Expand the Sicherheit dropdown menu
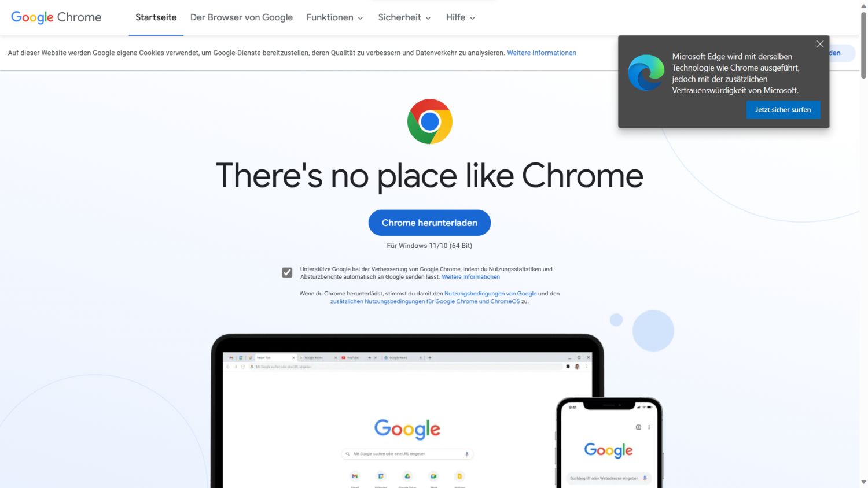 tap(404, 17)
